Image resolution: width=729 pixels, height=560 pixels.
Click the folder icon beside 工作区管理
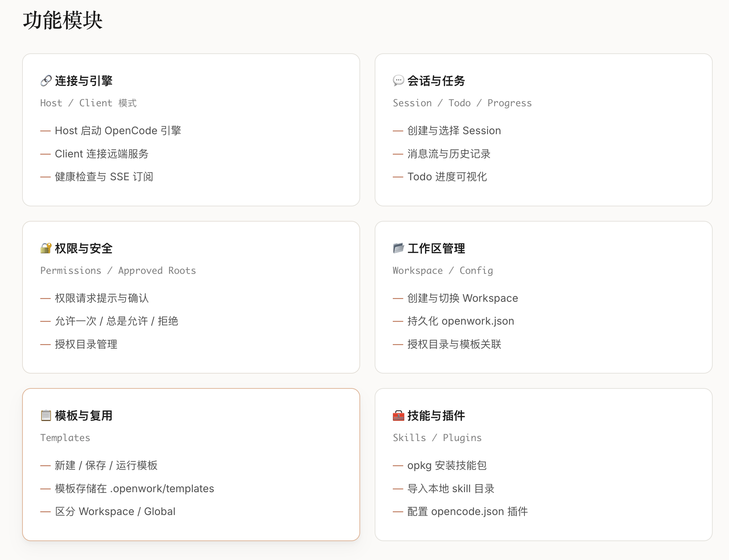[398, 248]
